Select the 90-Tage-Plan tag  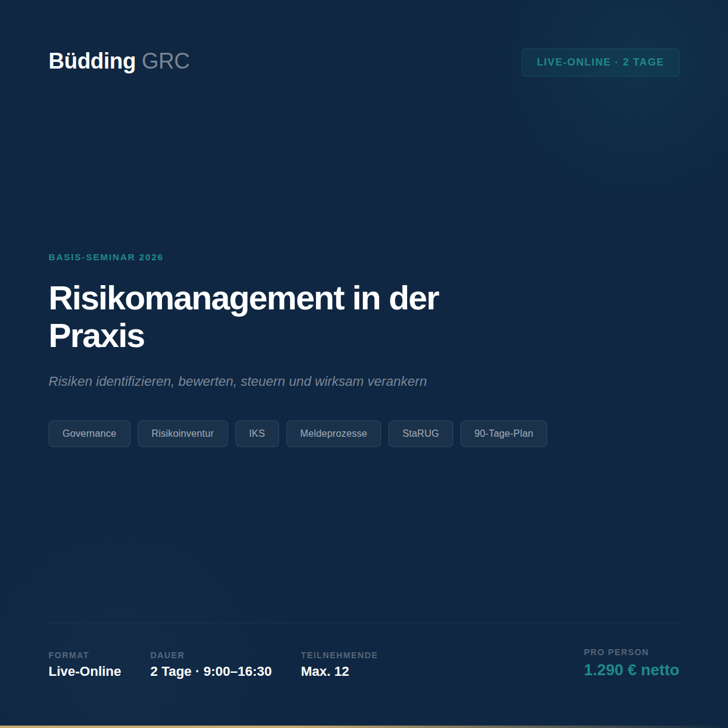click(504, 434)
